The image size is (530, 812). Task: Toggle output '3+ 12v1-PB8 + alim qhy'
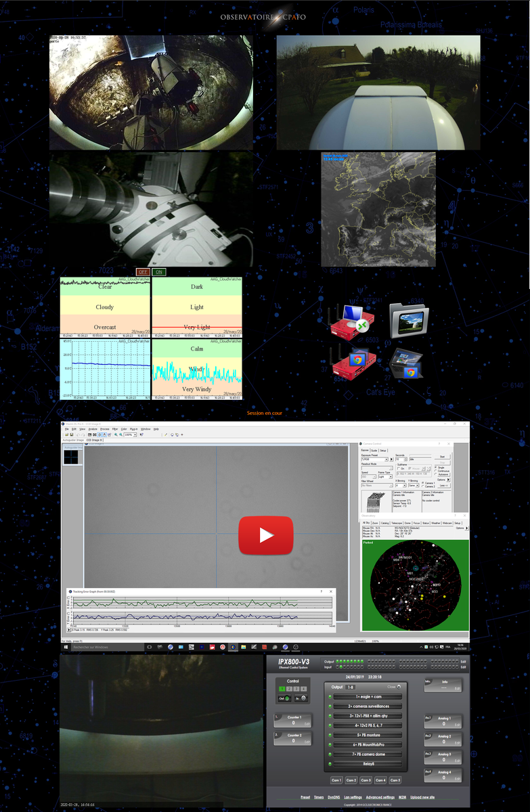pos(368,716)
